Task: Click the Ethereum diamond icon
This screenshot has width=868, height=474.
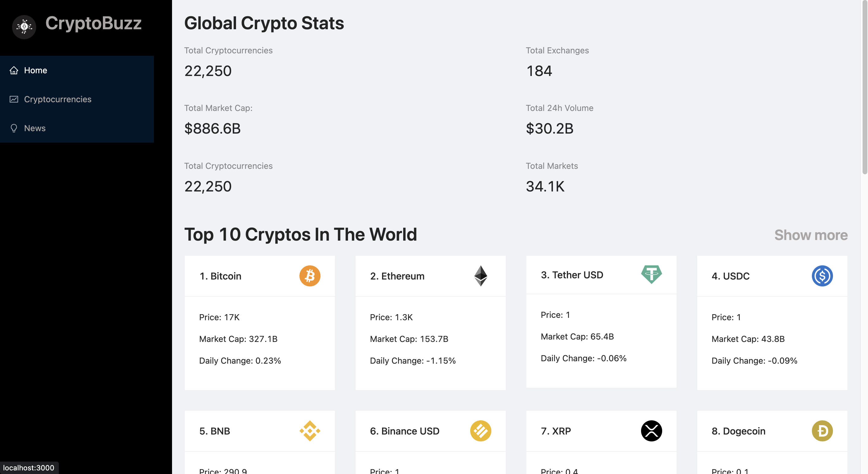Action: (480, 276)
